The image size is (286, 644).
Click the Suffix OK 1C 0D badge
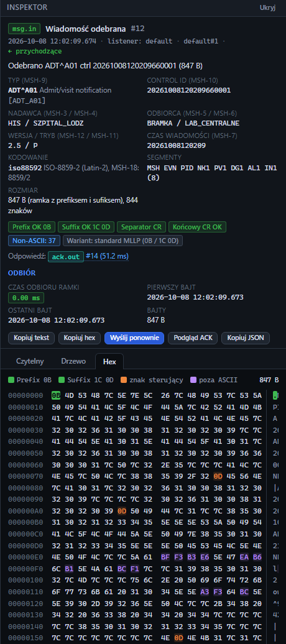pos(86,227)
